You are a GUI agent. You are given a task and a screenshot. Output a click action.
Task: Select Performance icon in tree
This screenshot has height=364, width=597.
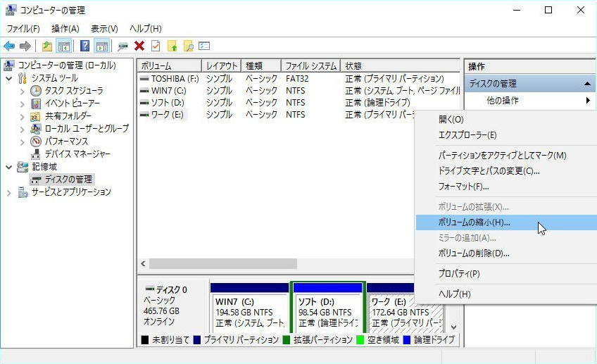36,142
